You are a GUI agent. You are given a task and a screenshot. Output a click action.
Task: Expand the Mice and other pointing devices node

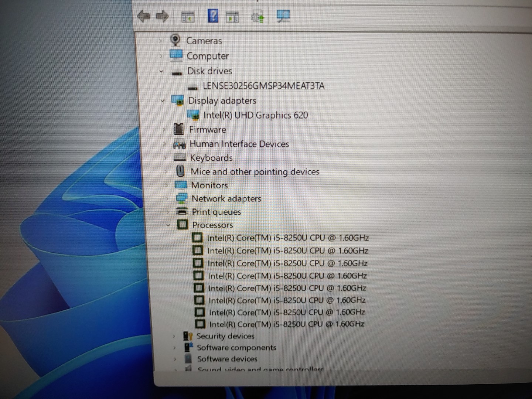click(x=166, y=172)
